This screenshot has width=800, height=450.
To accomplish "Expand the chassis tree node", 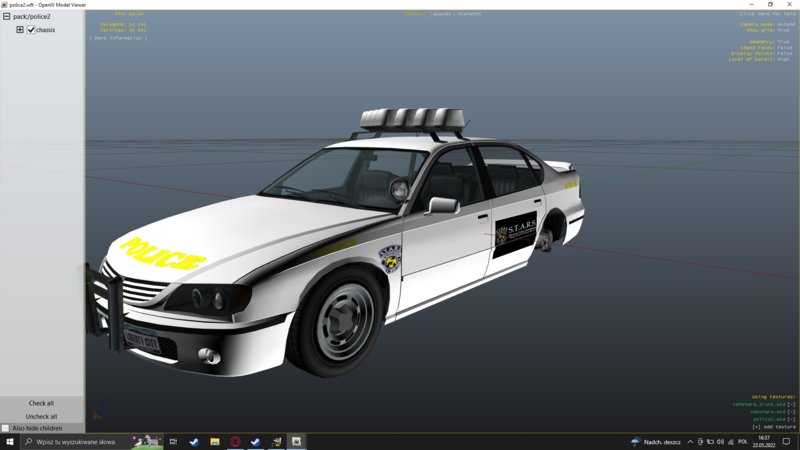I will coord(20,30).
